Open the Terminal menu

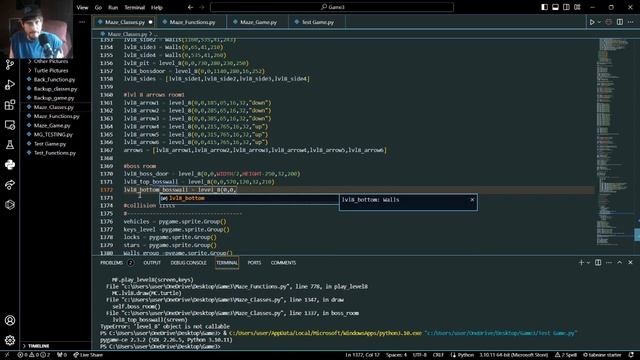[x=135, y=7]
